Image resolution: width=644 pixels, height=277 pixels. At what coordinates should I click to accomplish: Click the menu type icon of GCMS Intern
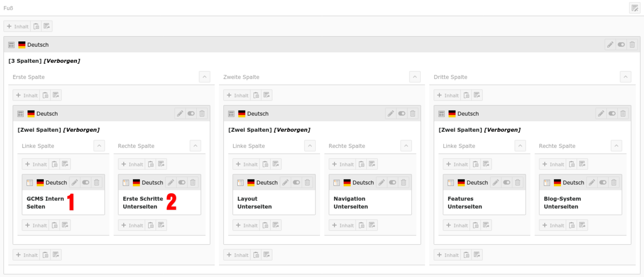30,182
